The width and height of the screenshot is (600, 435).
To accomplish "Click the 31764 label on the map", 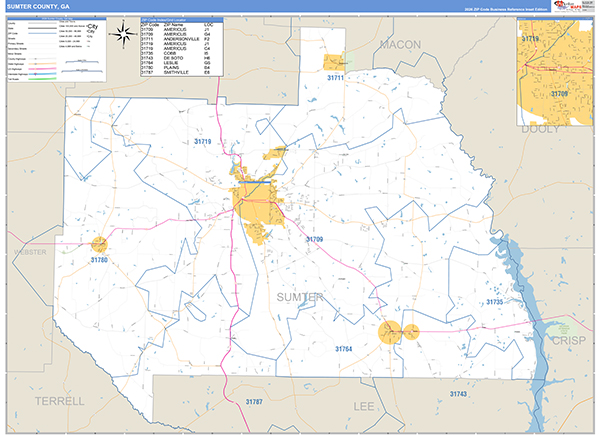I will coord(344,349).
